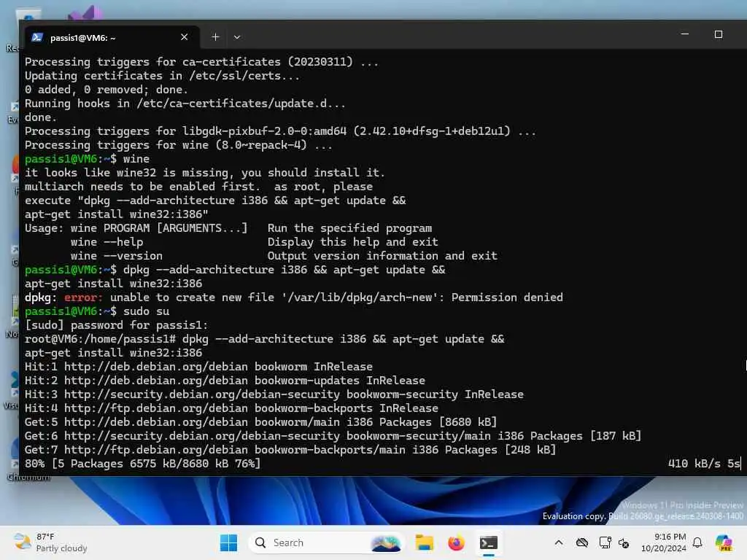Click "it looks like wine32 is missing" line
747x560 pixels.
[x=205, y=172]
